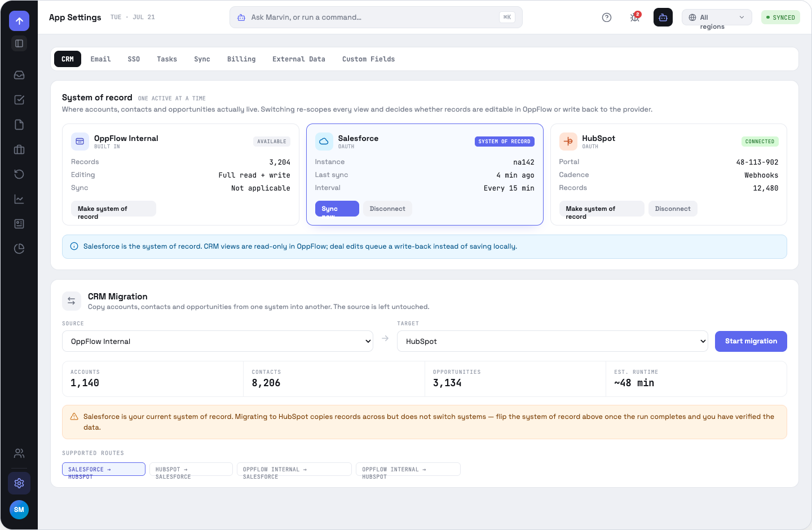
Task: Click the HubSpot portal ID 48-113-902
Action: [x=757, y=162]
